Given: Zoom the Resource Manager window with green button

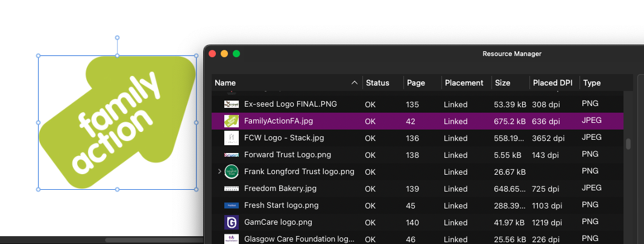Looking at the screenshot, I should [236, 54].
